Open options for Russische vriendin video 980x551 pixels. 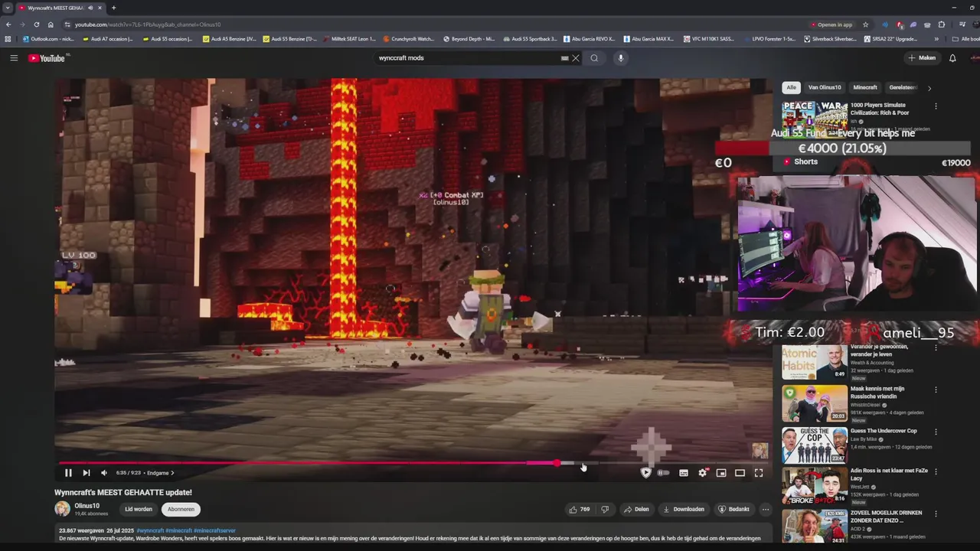click(936, 390)
